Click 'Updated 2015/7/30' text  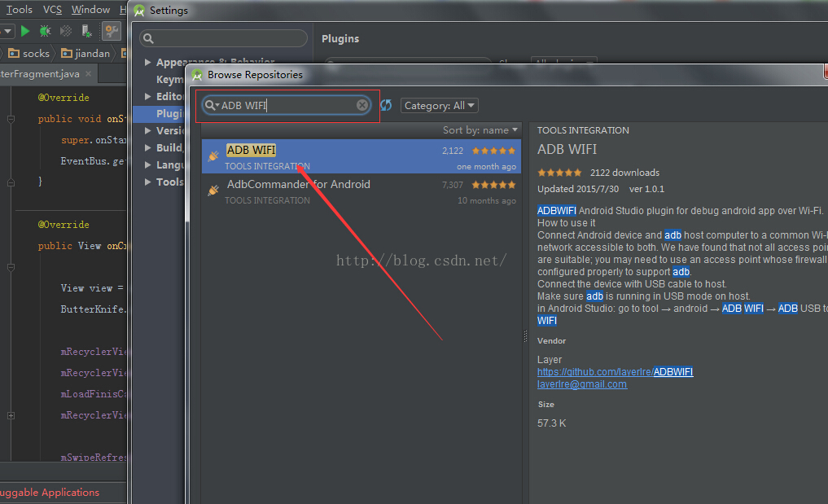[578, 189]
